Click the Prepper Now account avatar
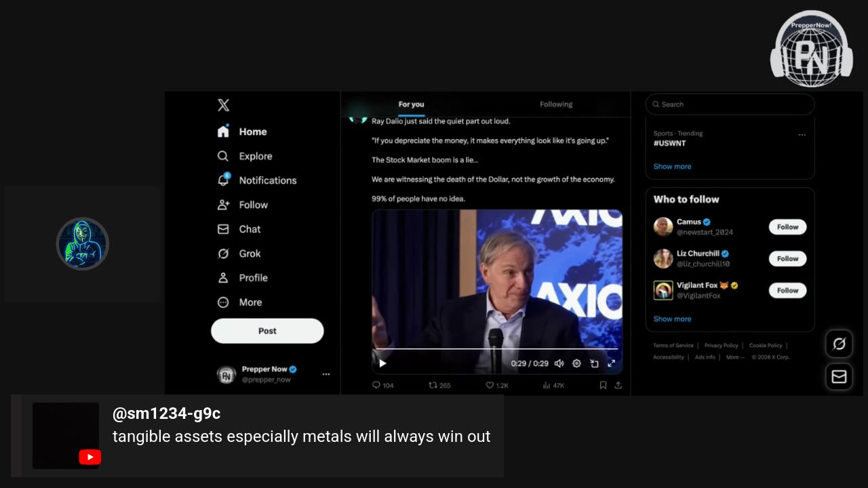The width and height of the screenshot is (868, 488). 226,375
